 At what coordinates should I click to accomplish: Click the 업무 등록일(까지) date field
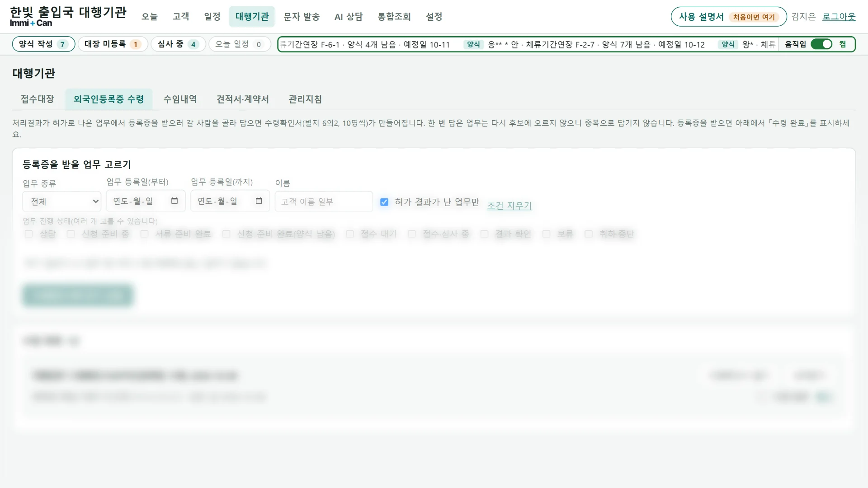pos(230,201)
